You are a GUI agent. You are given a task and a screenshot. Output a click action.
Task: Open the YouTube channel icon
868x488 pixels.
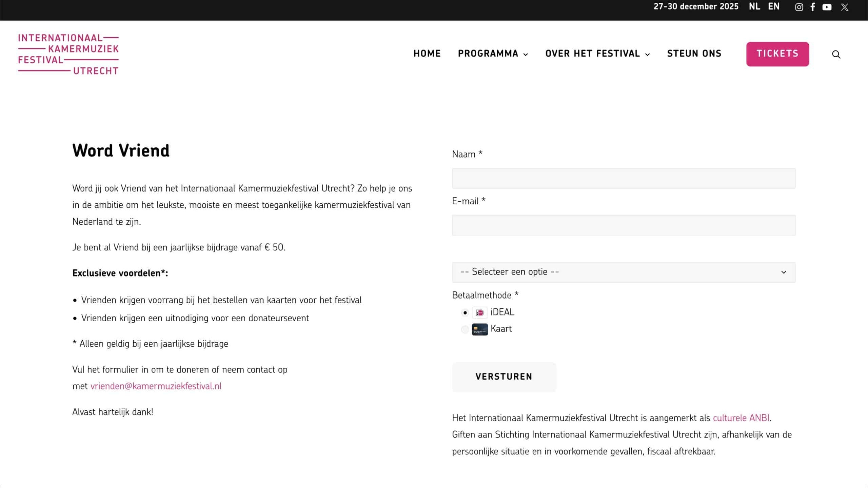(x=827, y=7)
